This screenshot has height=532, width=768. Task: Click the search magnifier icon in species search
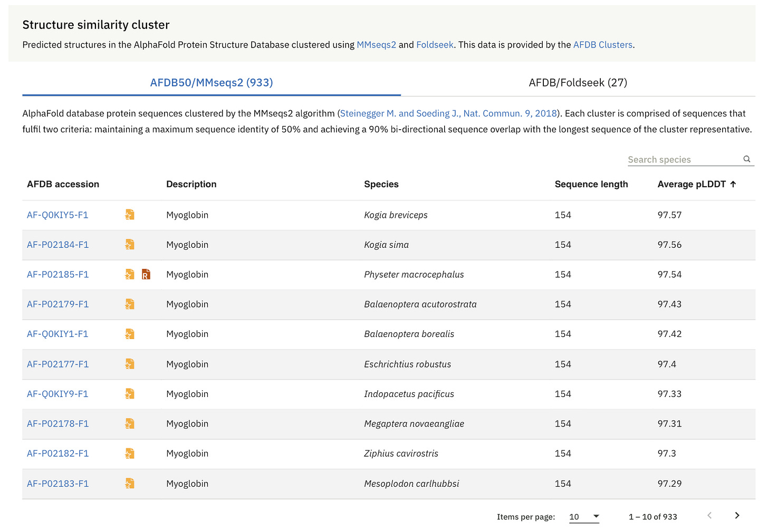pos(746,159)
